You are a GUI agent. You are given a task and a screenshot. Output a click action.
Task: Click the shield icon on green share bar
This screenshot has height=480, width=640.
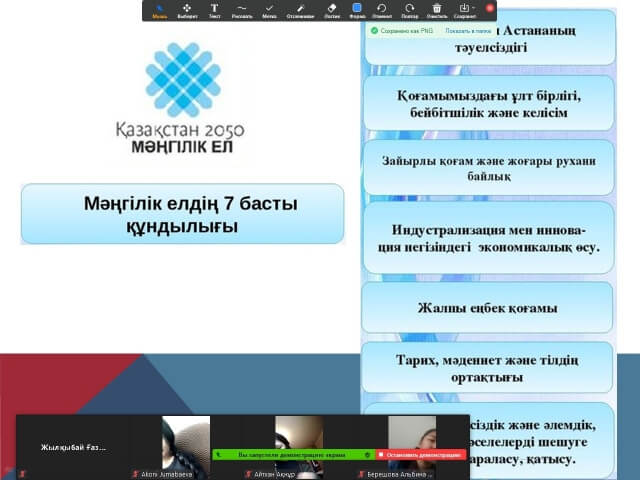(367, 455)
